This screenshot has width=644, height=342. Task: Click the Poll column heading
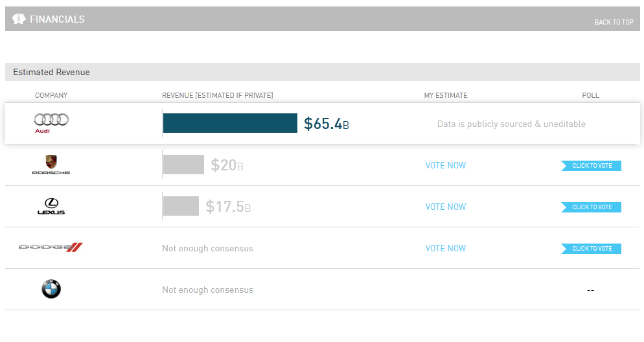591,95
